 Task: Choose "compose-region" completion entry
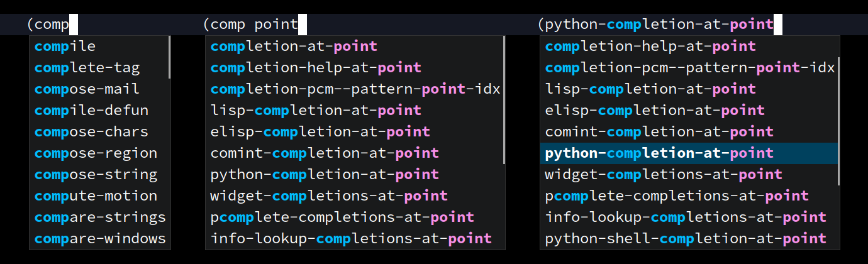click(99, 153)
